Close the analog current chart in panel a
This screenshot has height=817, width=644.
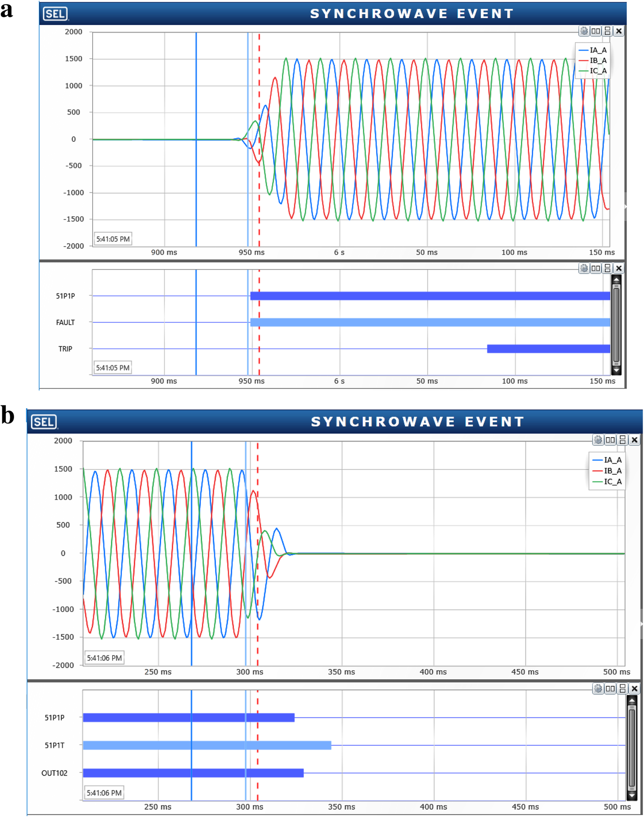[619, 31]
